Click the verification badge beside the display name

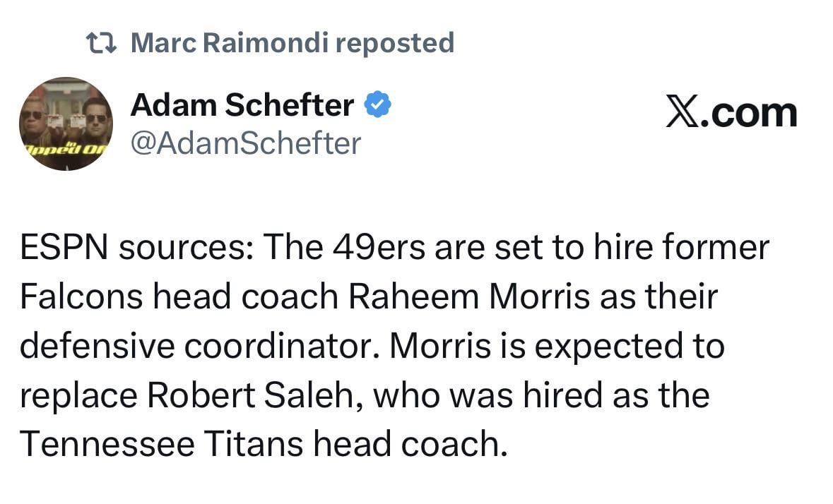coord(376,103)
